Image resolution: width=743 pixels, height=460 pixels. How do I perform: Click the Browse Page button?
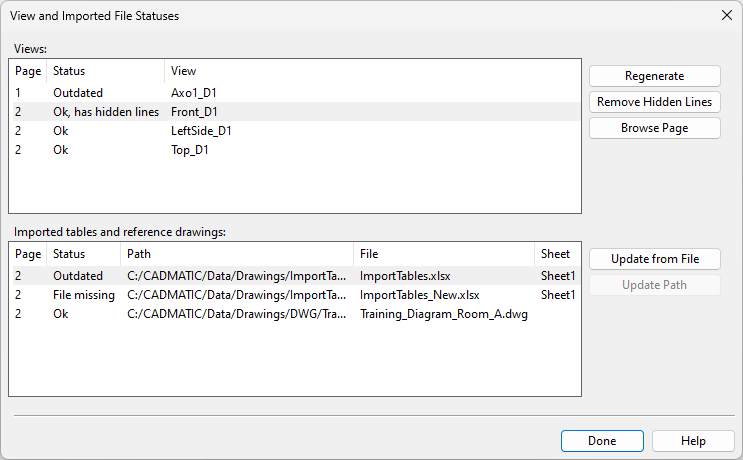point(654,128)
